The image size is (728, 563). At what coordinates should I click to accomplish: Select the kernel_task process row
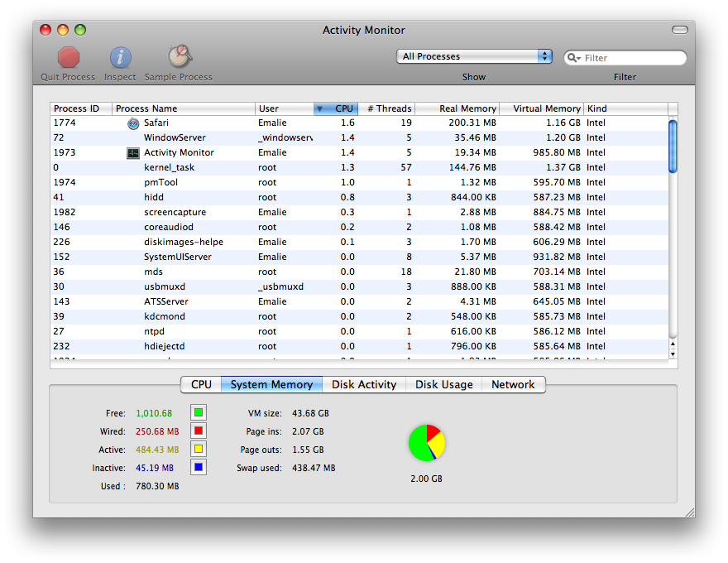359,168
